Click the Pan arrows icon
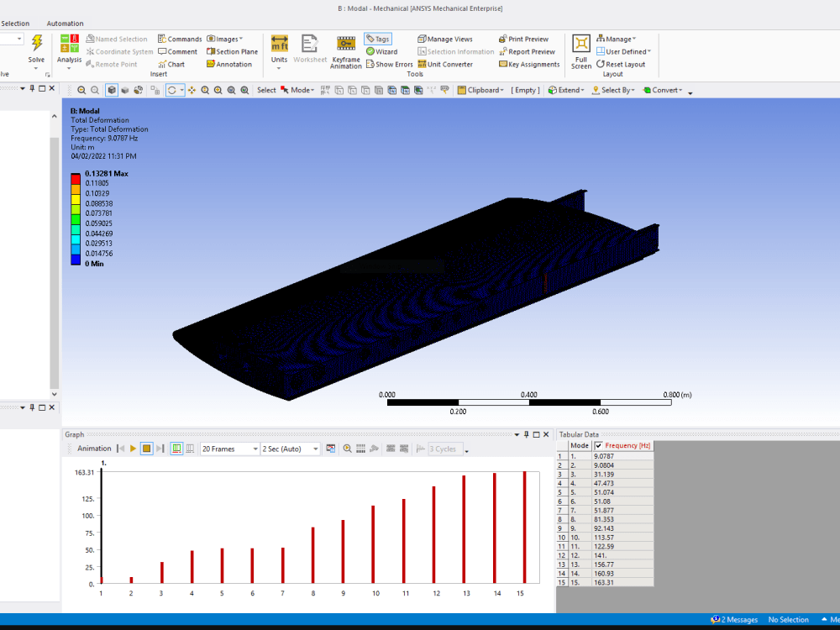840x630 pixels. click(x=192, y=90)
